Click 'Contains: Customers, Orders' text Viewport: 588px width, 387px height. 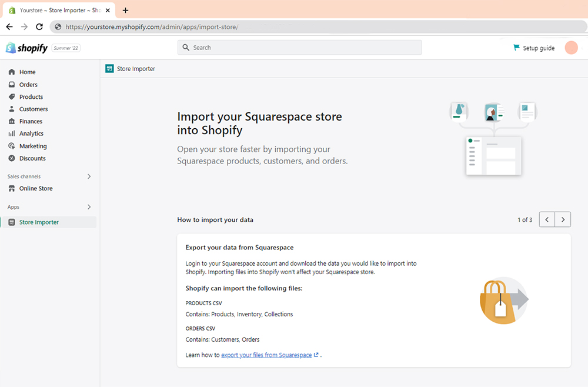pyautogui.click(x=222, y=339)
